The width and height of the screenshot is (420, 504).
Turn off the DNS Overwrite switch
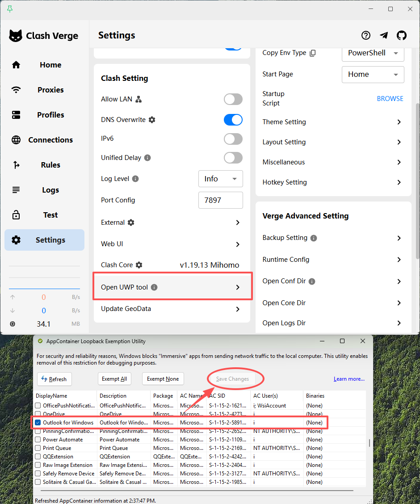(233, 120)
